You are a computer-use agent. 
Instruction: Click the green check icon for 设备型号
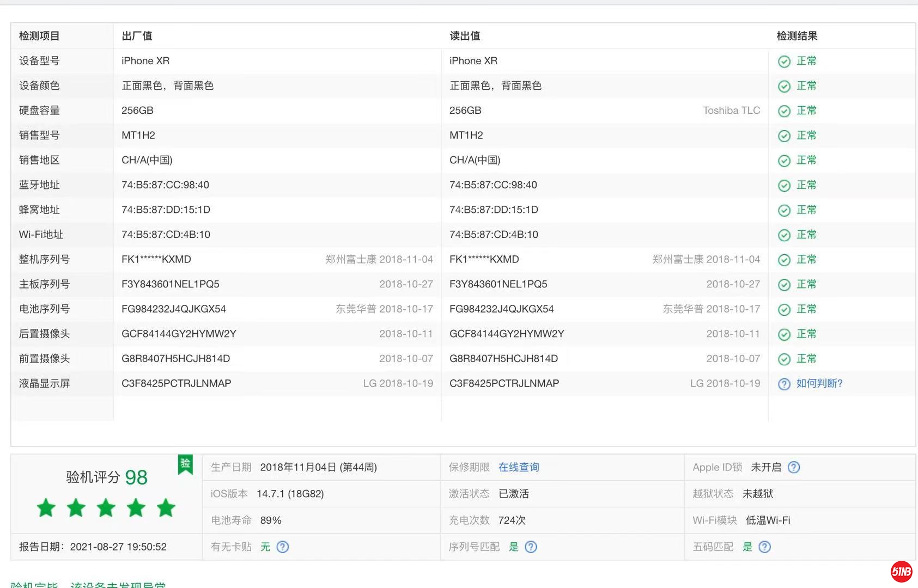click(784, 62)
